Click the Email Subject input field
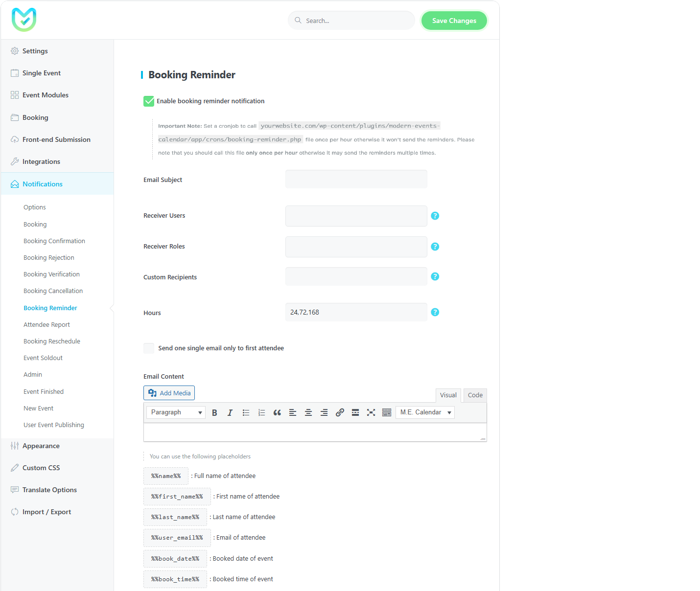This screenshot has height=591, width=700. point(356,179)
